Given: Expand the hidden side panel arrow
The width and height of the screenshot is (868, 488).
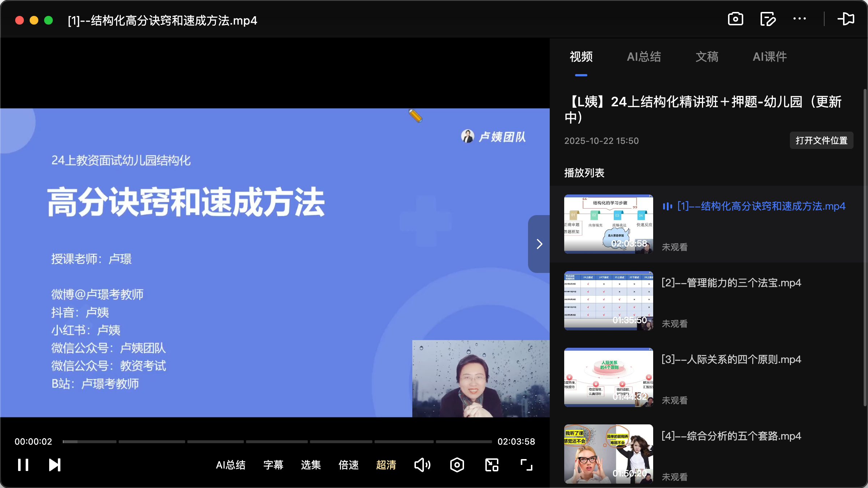Looking at the screenshot, I should pos(539,244).
